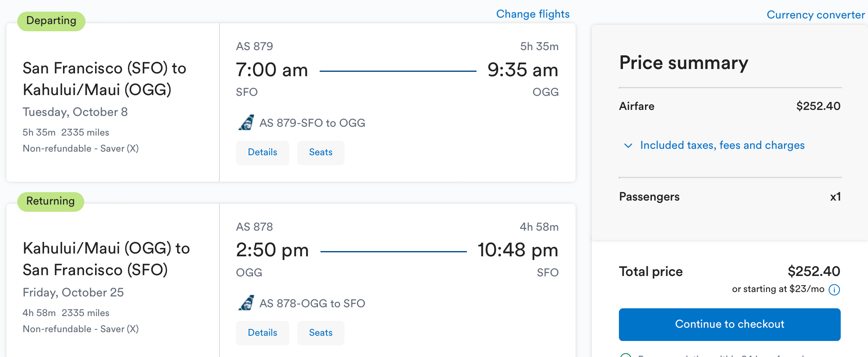Open Seats for returning flight AS 878

pos(320,333)
